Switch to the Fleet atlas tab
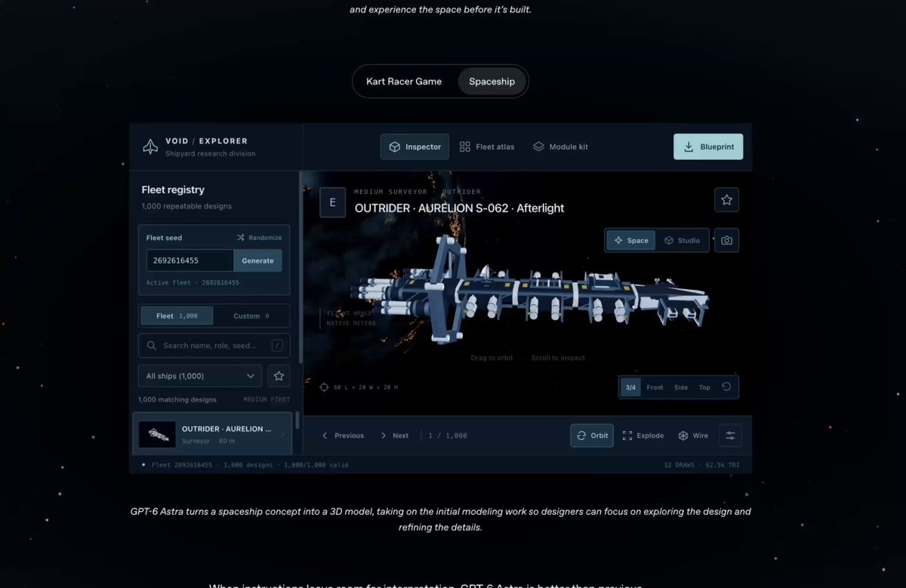The image size is (906, 588). click(x=487, y=146)
